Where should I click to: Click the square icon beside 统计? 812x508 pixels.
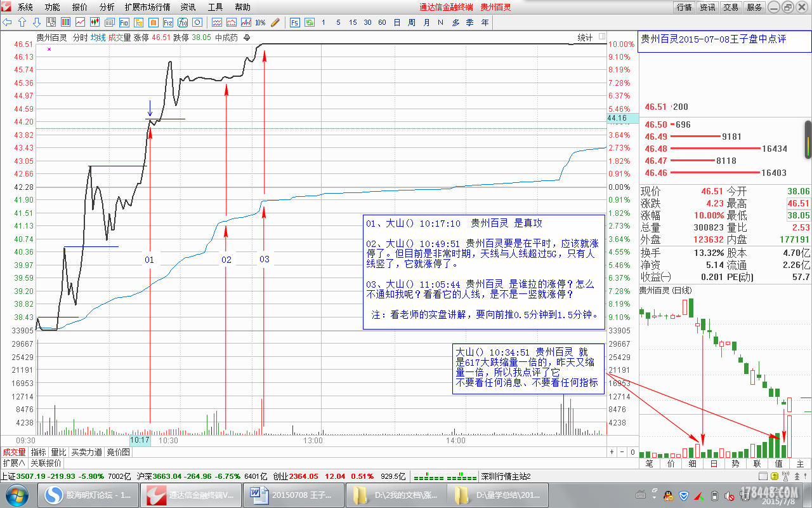point(601,37)
